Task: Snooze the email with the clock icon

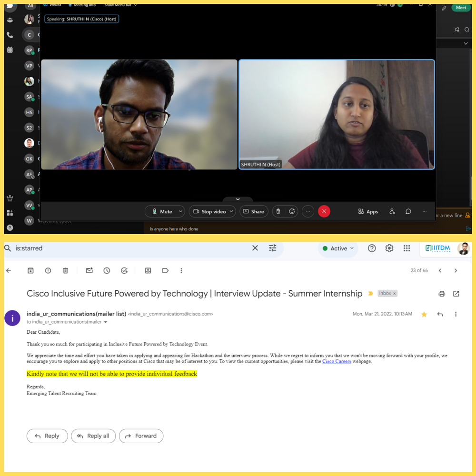Action: [x=107, y=270]
